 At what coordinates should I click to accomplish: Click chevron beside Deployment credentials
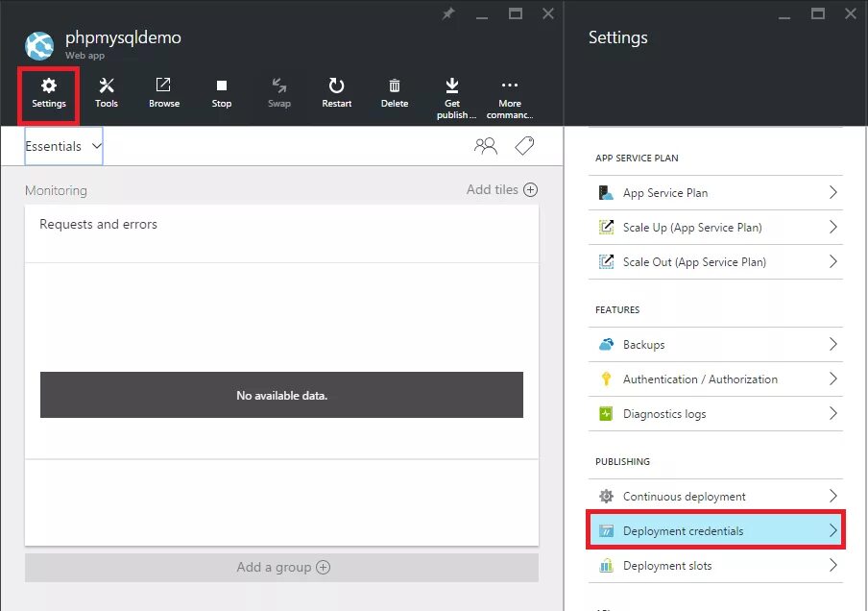833,530
